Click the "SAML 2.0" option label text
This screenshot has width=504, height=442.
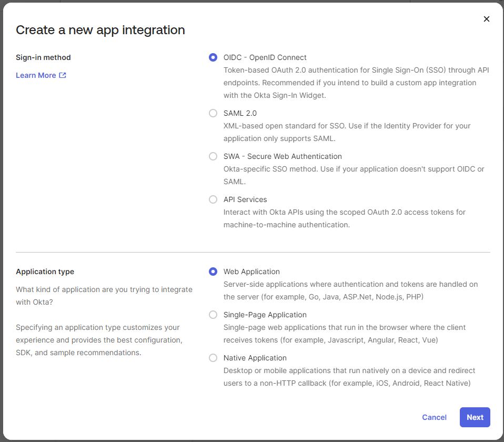240,113
